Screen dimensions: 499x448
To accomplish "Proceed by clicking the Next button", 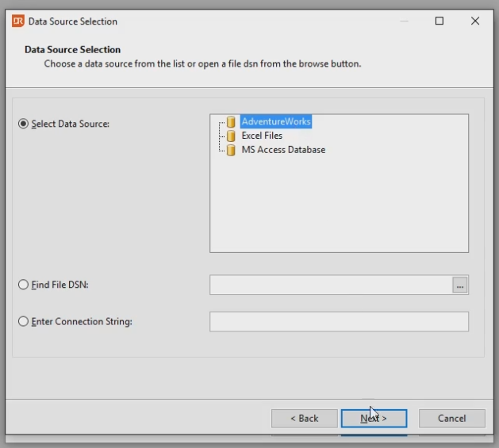I will point(374,418).
